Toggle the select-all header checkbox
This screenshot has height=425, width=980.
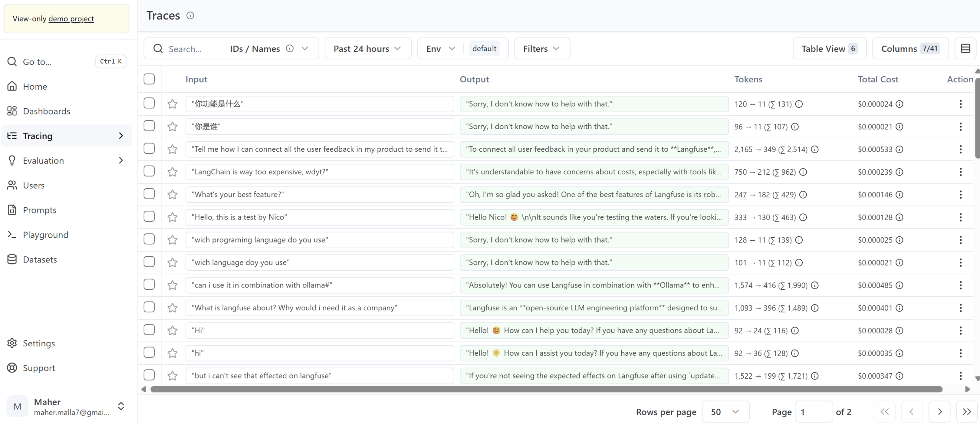149,79
